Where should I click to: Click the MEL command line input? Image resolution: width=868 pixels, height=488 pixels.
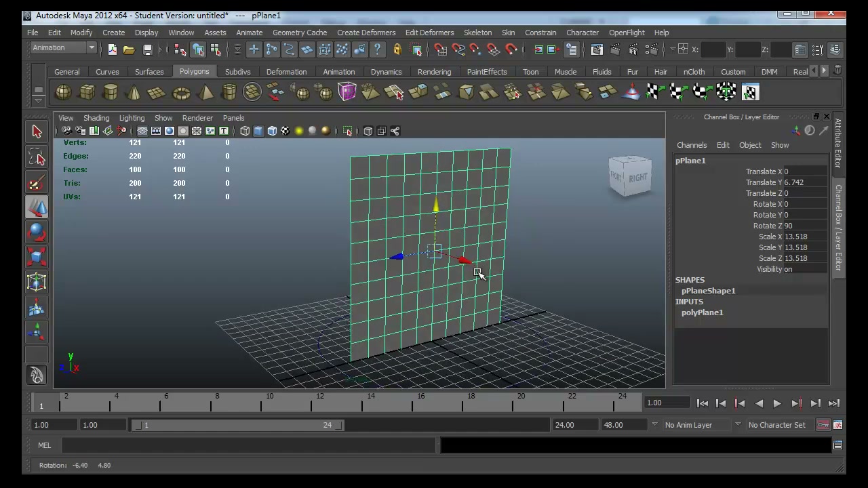click(249, 445)
